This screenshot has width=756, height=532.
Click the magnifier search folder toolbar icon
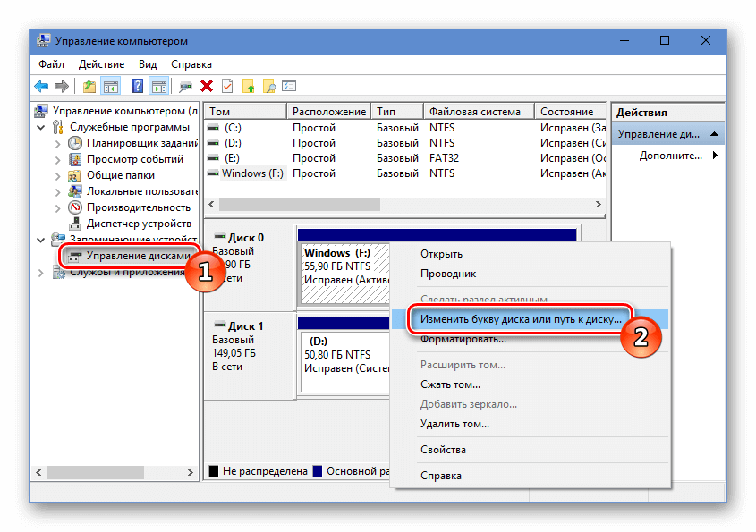pos(268,87)
